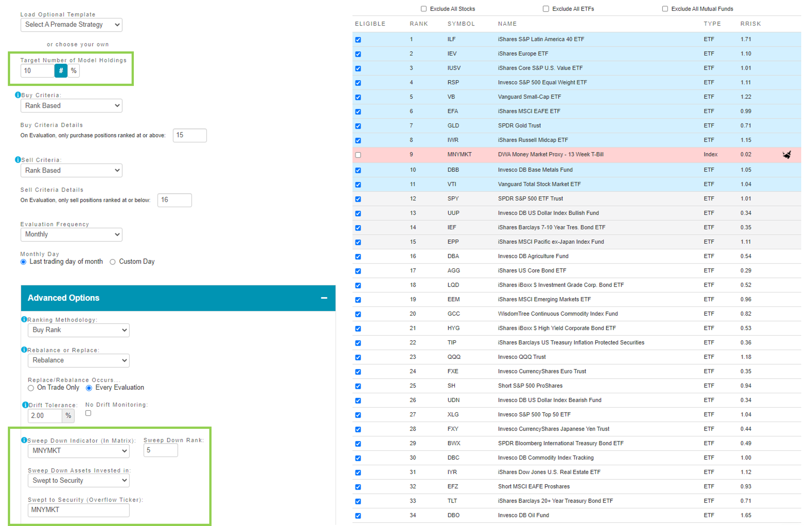Viewport: 812px width, 526px height.
Task: Switch holdings target to % mode
Action: [x=74, y=71]
